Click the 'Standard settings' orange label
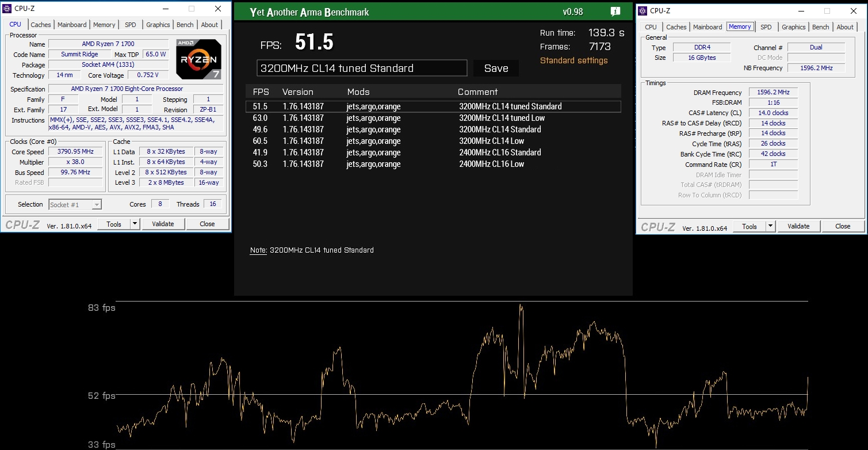868x450 pixels. (573, 60)
